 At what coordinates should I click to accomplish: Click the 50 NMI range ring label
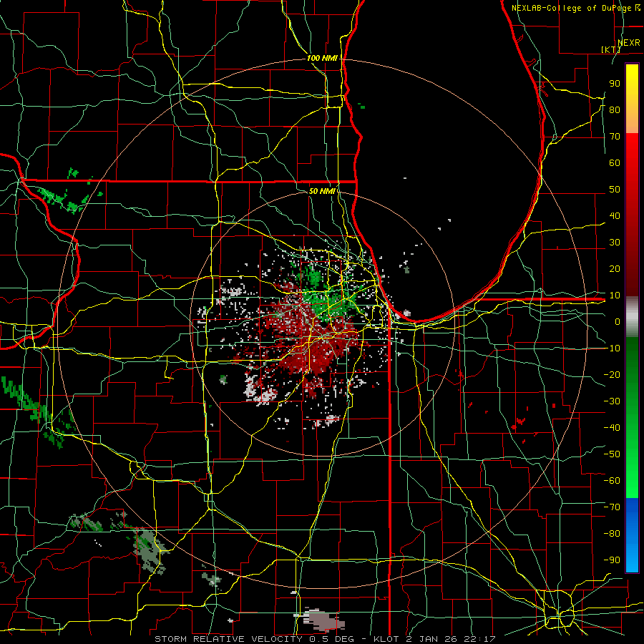pyautogui.click(x=322, y=191)
